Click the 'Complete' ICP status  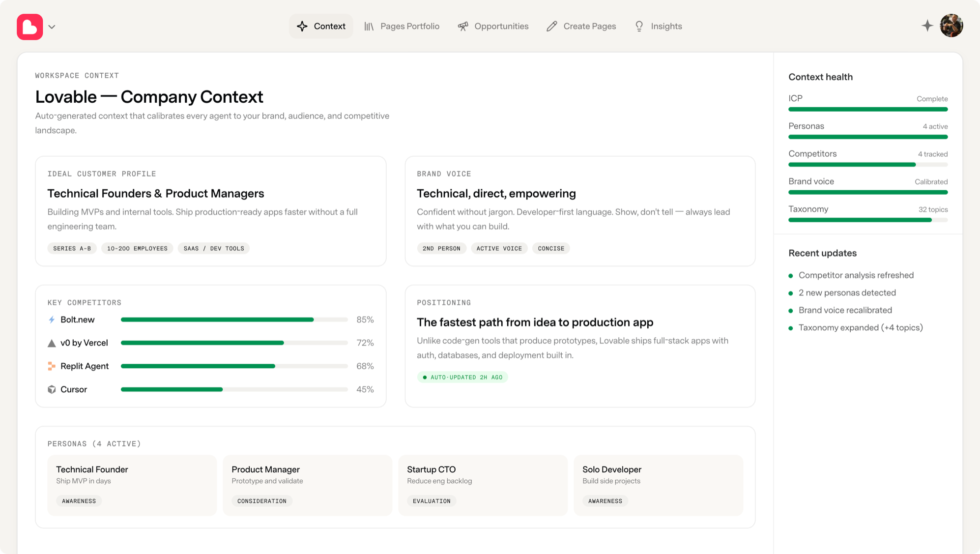tap(932, 99)
